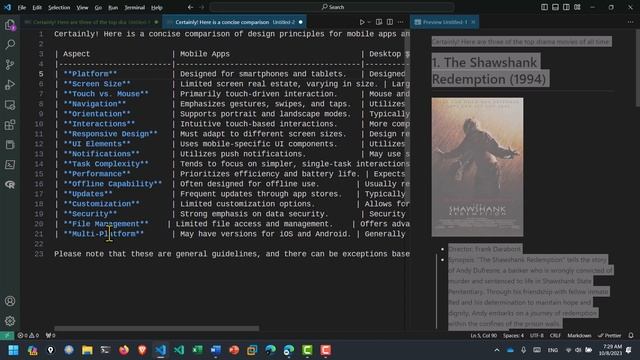
Task: Click the Search command center field
Action: pyautogui.click(x=332, y=7)
